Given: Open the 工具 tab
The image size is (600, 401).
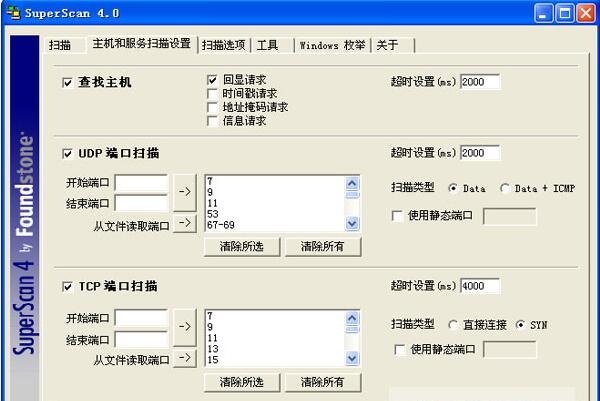Looking at the screenshot, I should click(267, 45).
